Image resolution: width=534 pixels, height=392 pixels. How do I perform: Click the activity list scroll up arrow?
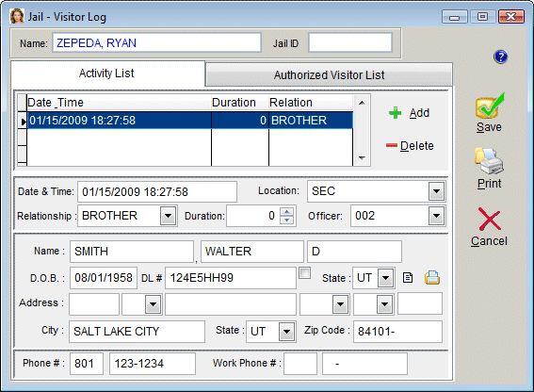(362, 103)
